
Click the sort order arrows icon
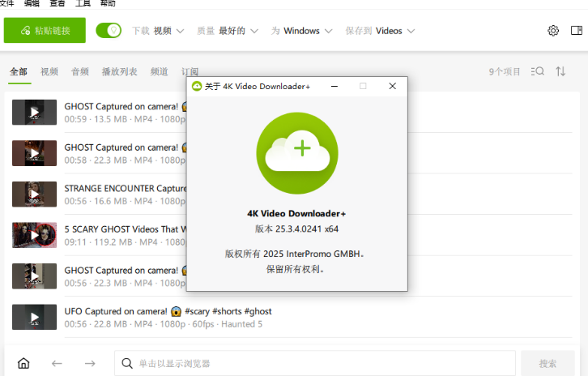pyautogui.click(x=560, y=71)
